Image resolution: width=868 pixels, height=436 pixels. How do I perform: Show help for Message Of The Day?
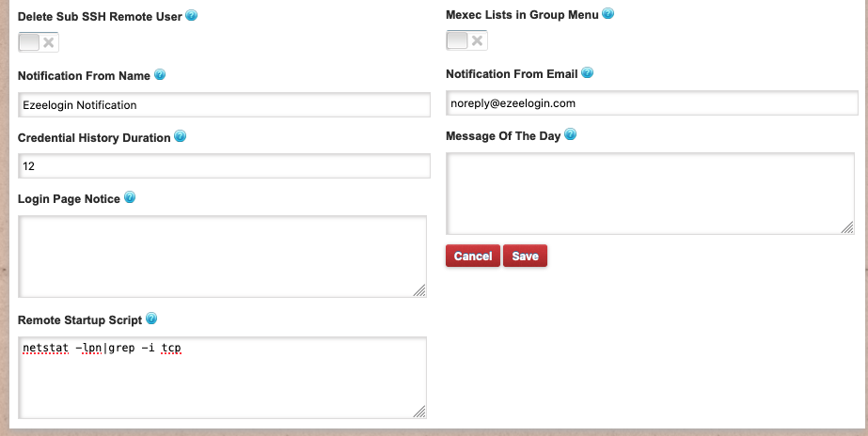click(570, 134)
